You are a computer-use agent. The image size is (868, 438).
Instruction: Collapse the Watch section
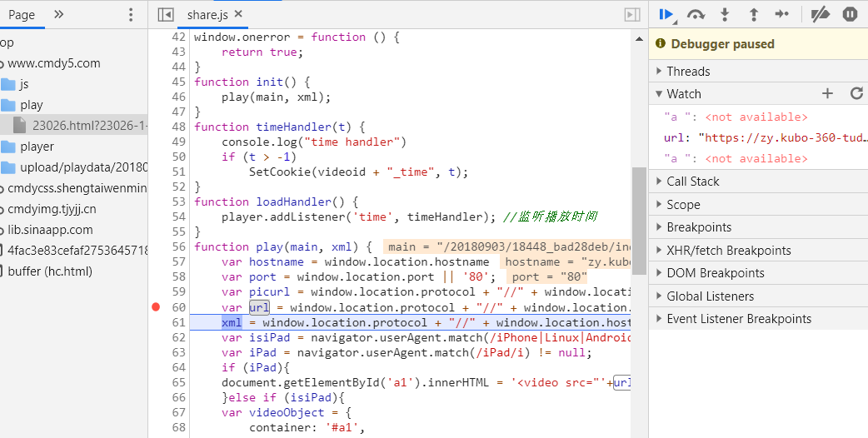(683, 94)
